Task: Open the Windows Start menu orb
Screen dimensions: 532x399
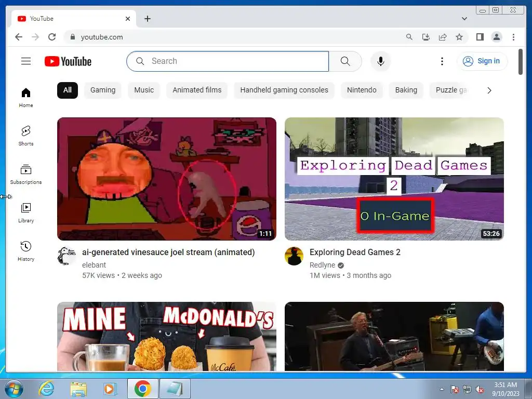Action: click(x=14, y=389)
